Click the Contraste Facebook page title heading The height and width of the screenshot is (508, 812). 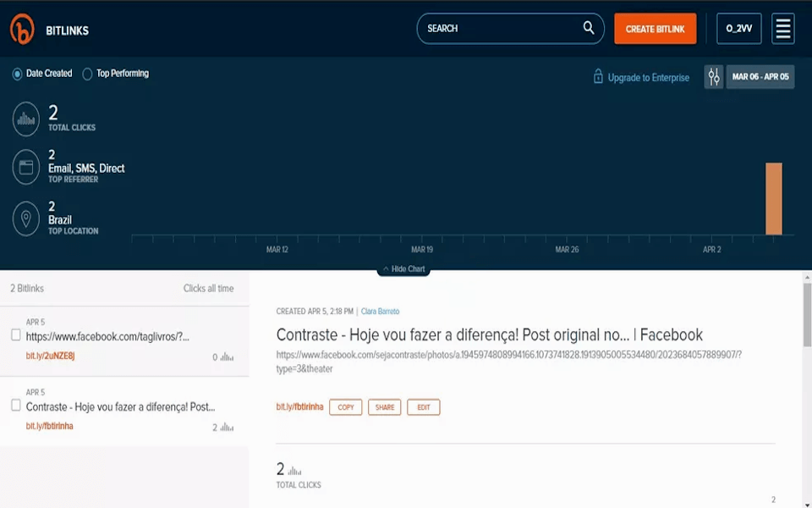click(x=490, y=335)
